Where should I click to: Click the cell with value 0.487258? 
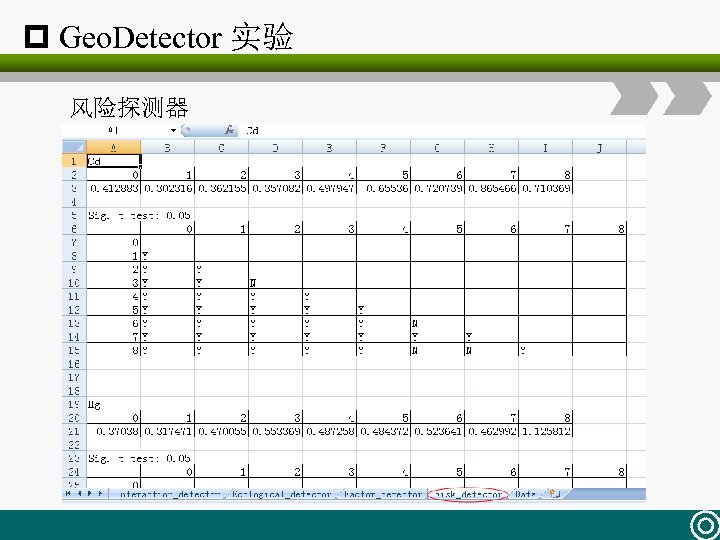(329, 431)
